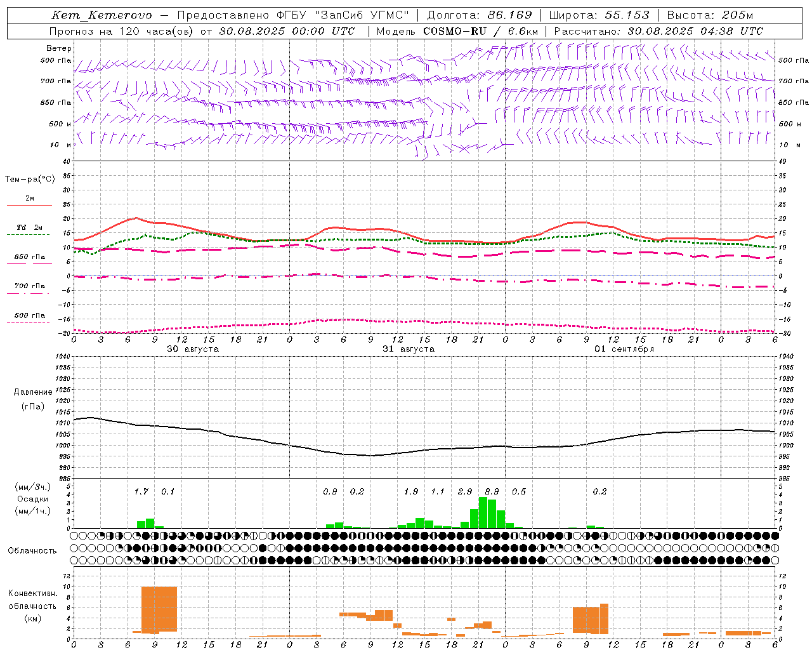
Task: Select the "ЗапСиб УГМС" provider text
Action: pos(362,15)
